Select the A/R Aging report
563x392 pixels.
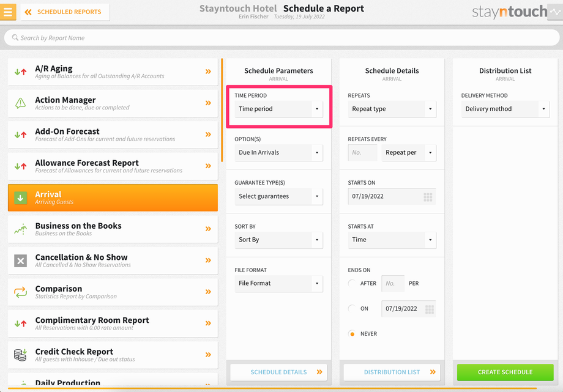click(113, 72)
